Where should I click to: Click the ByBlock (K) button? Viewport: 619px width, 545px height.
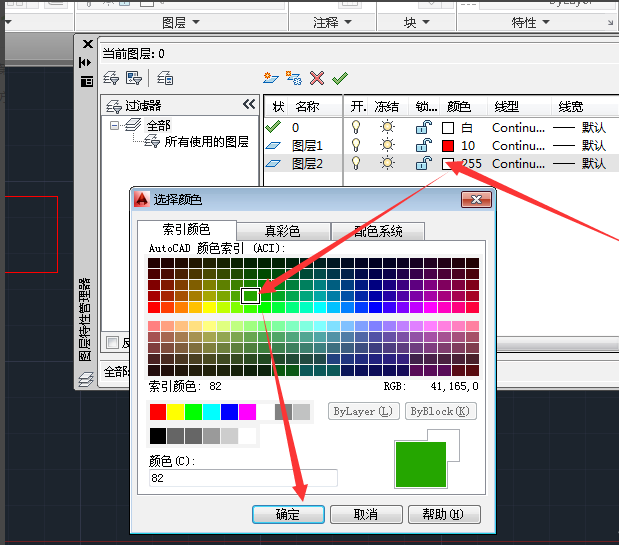[x=441, y=411]
